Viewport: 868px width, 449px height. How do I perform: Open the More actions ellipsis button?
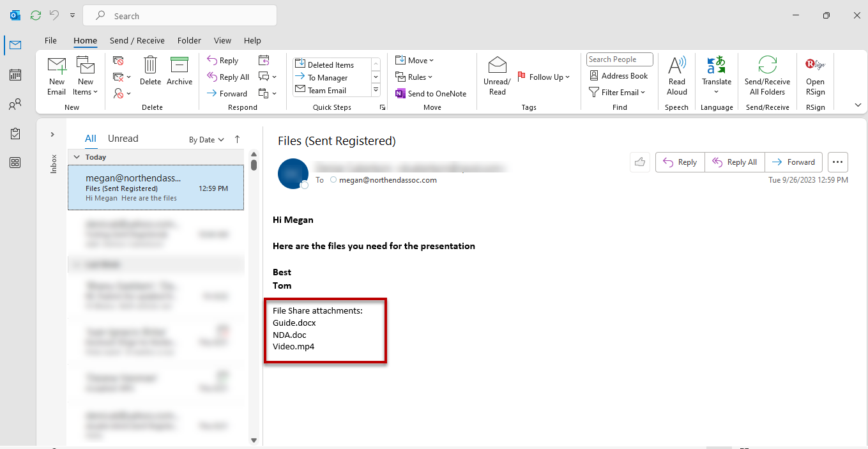pos(838,162)
